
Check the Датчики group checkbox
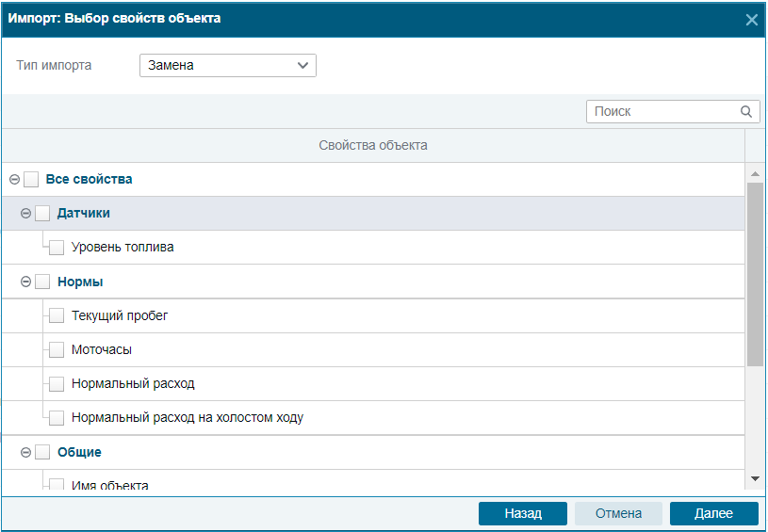pos(42,214)
